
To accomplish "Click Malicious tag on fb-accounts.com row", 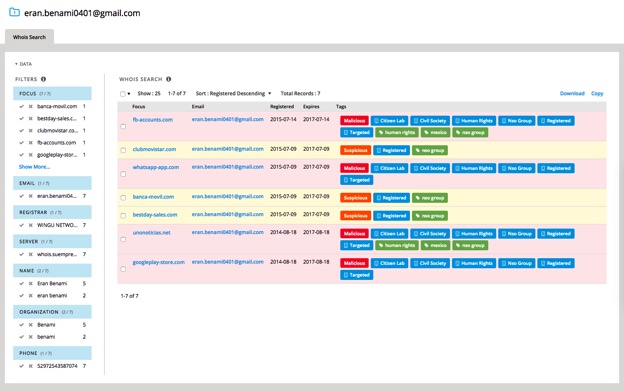I will pyautogui.click(x=354, y=121).
